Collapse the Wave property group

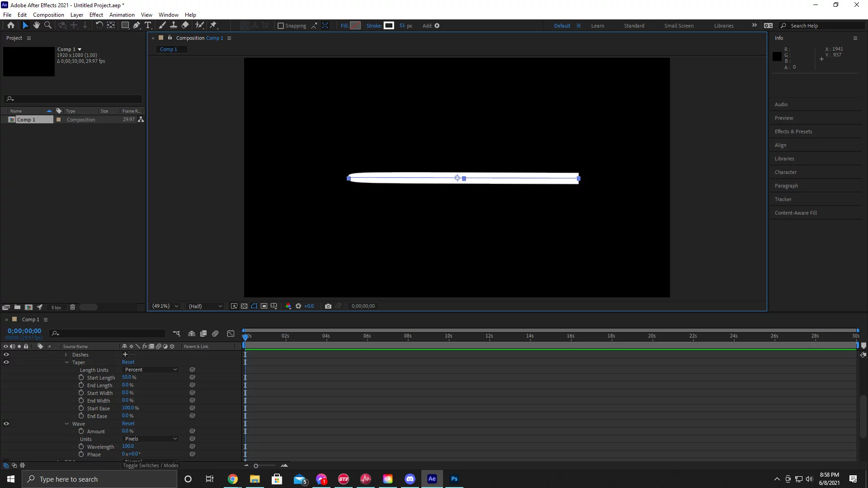tap(67, 424)
